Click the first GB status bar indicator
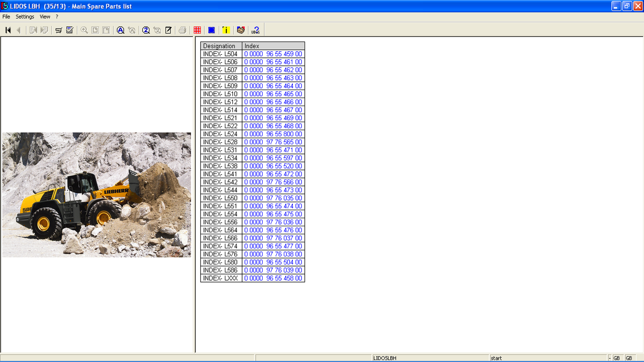This screenshot has width=644, height=362. (617, 358)
